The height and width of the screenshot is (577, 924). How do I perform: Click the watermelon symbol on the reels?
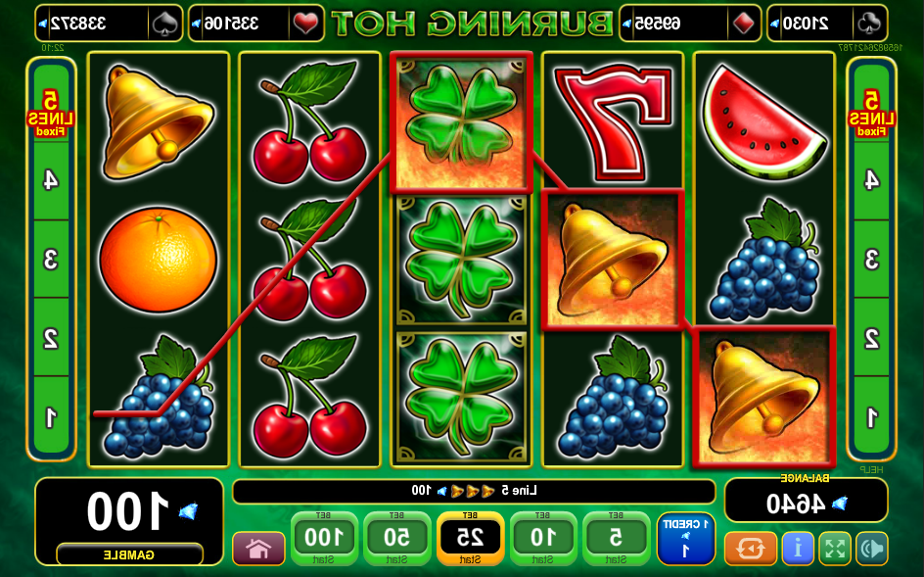pos(763,122)
